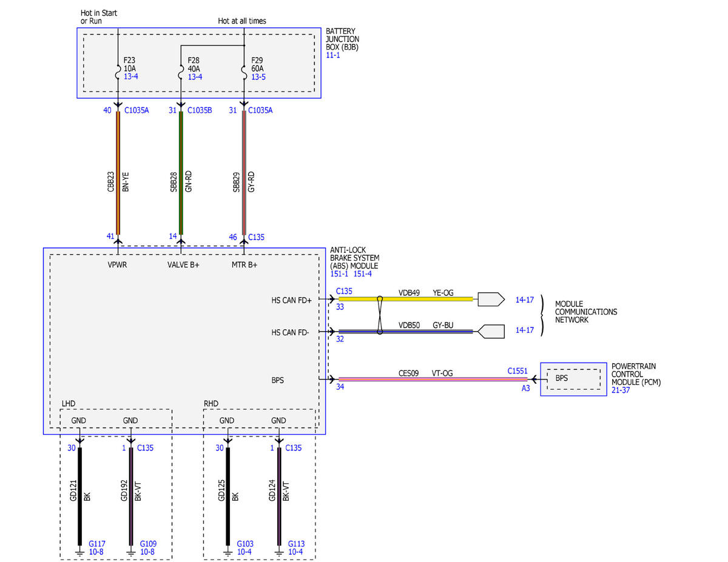Select the HS CAN FD- label
The width and height of the screenshot is (728, 562).
(292, 332)
